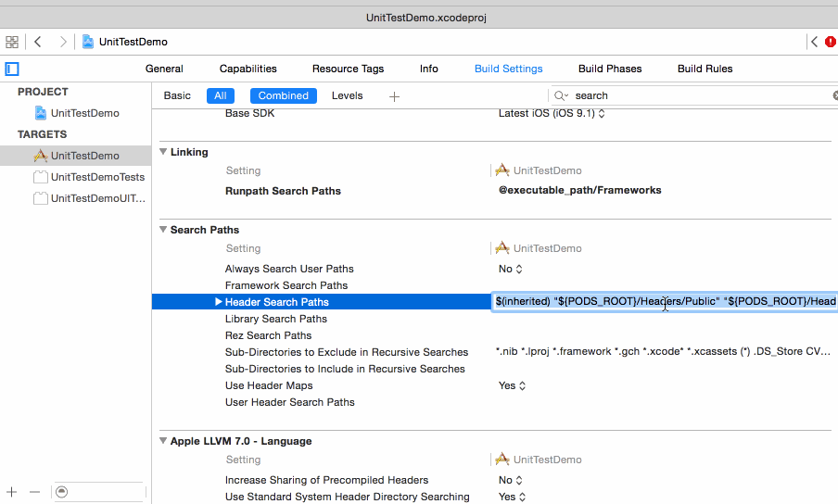Click the red error indicator icon
The image size is (838, 504).
click(831, 42)
